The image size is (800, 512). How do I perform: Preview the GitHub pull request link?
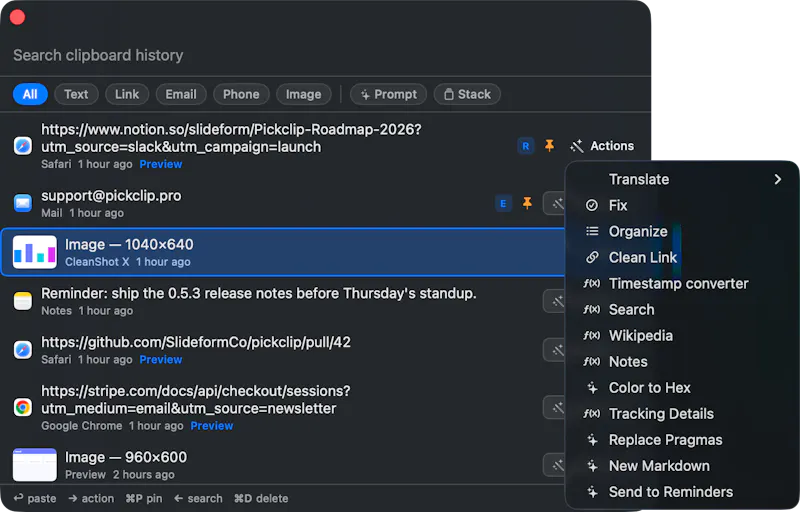click(x=161, y=360)
